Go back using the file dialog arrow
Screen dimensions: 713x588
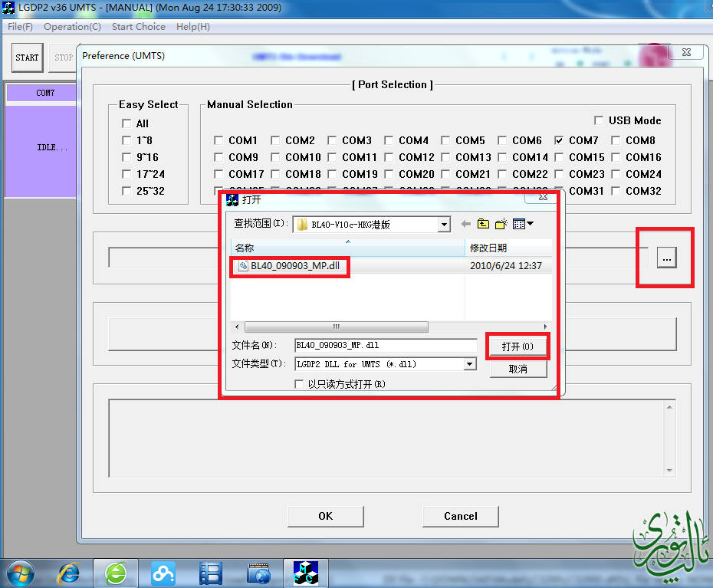pos(465,224)
